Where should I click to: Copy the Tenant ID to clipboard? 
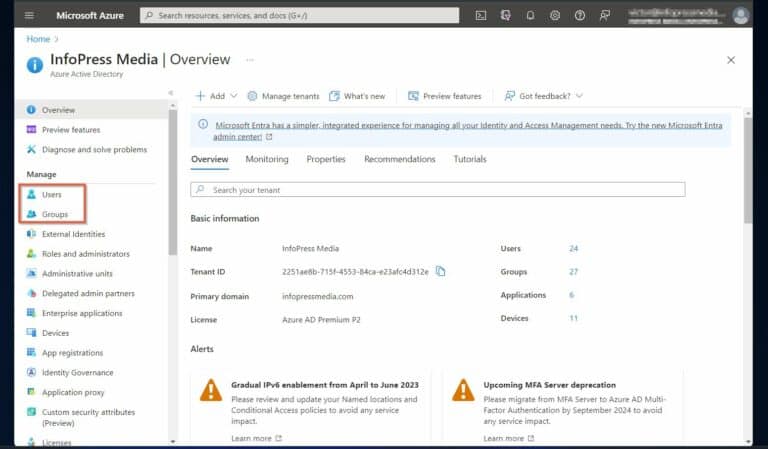441,271
